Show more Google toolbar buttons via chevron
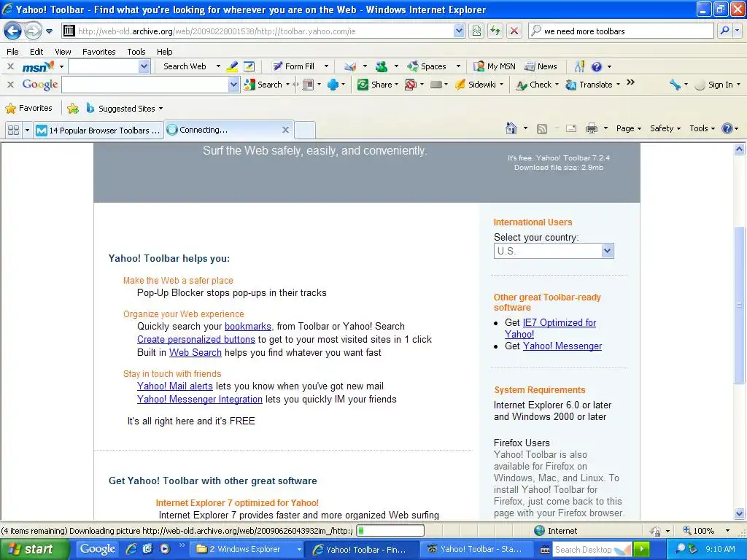 click(630, 82)
